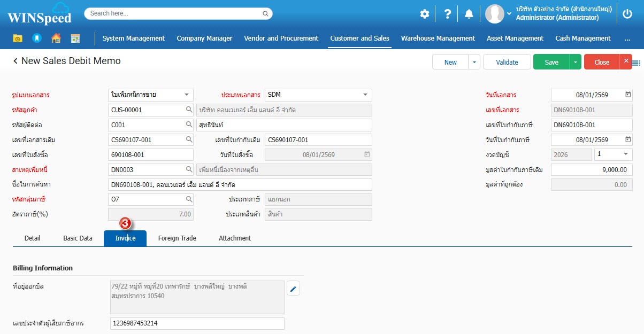
Task: Click the notification bell icon
Action: coord(469,14)
